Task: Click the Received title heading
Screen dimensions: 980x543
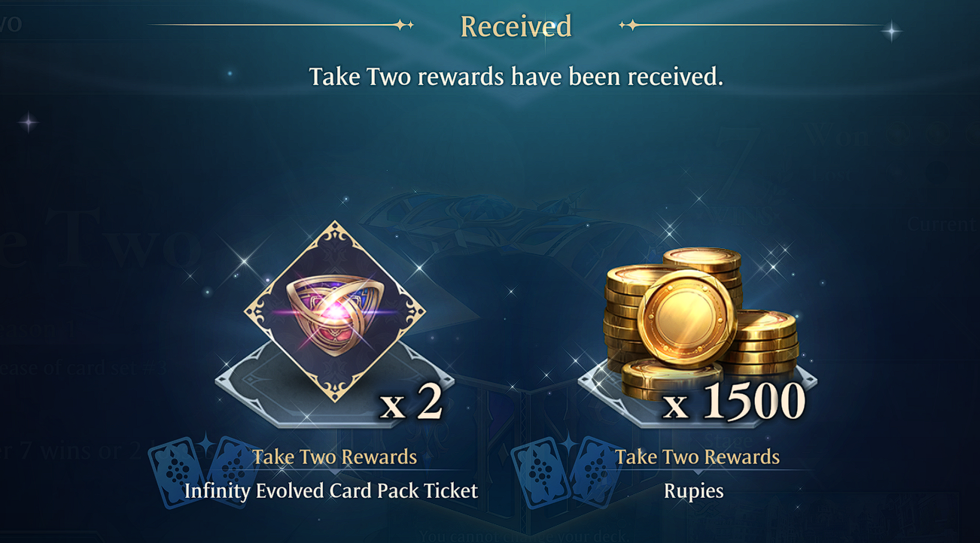Action: point(516,26)
